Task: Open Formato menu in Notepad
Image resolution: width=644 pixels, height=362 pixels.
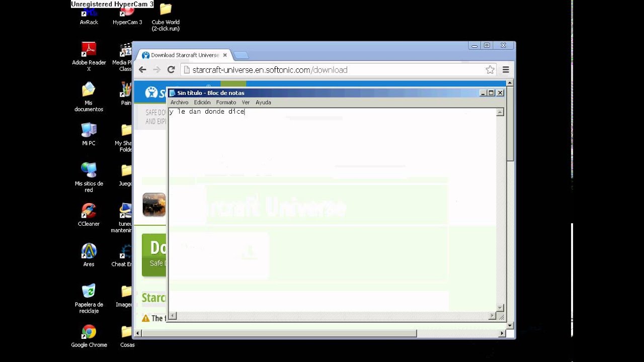Action: (226, 102)
